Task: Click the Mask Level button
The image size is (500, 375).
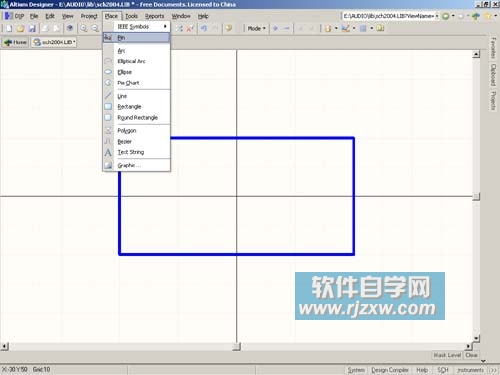Action: point(447,355)
